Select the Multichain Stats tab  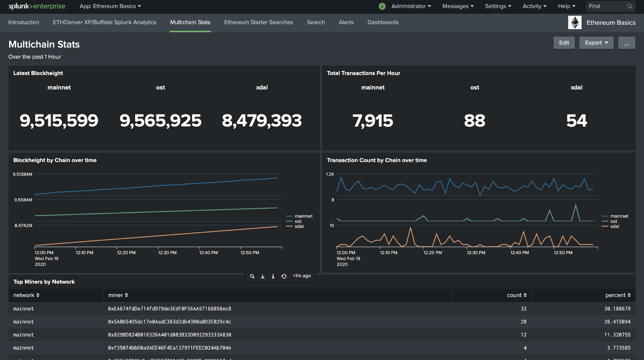(190, 22)
